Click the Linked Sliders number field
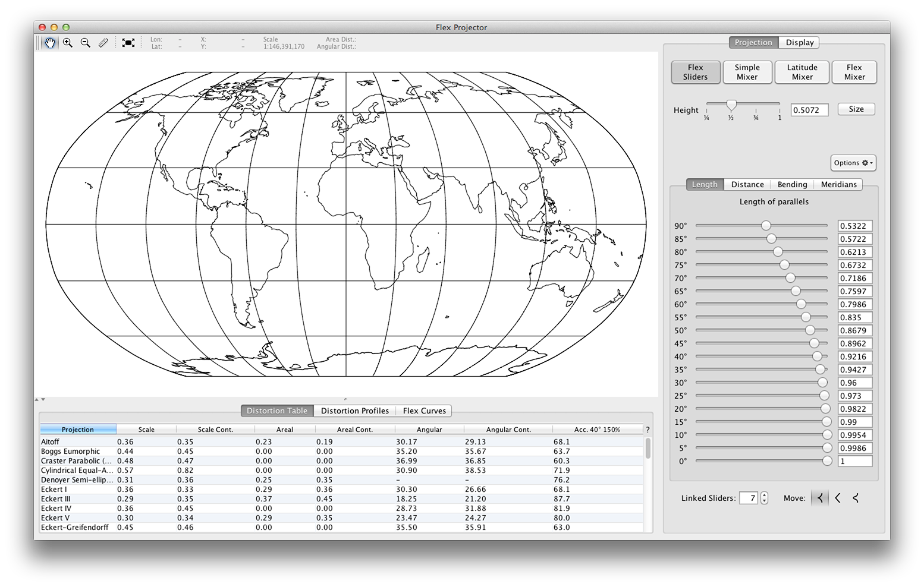Viewport: 924px width, 587px height. coord(749,498)
